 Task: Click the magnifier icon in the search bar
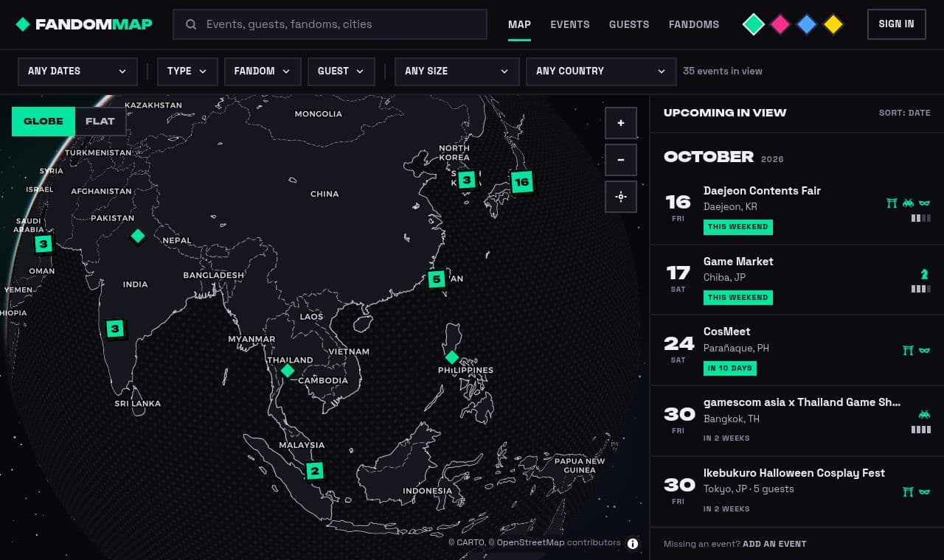(x=191, y=24)
